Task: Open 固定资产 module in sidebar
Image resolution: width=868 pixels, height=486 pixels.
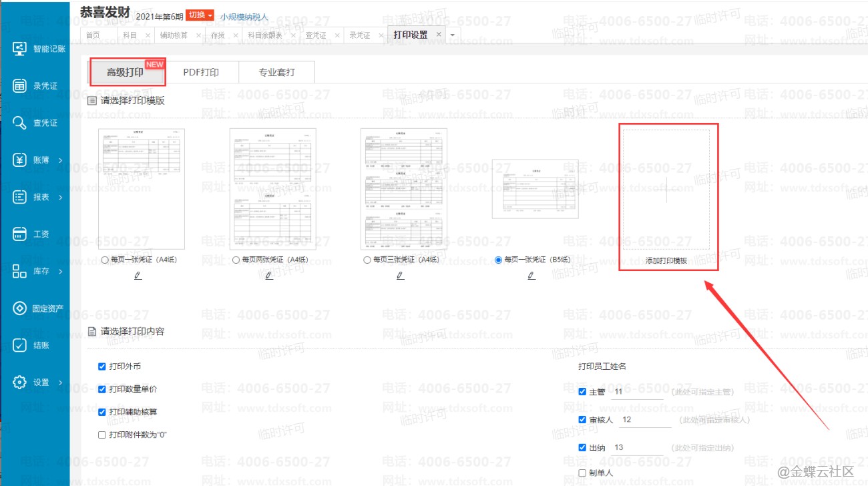Action: 39,308
